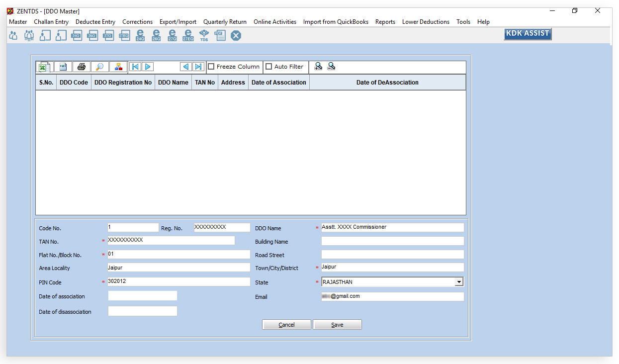Export grid to Excel icon

[43, 67]
